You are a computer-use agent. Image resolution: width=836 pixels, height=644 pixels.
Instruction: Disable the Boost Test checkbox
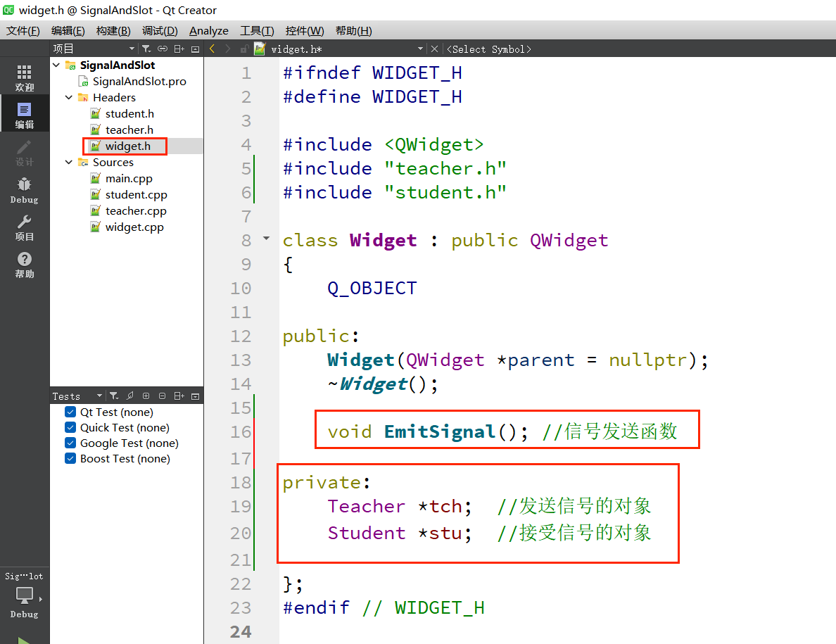[x=70, y=458]
